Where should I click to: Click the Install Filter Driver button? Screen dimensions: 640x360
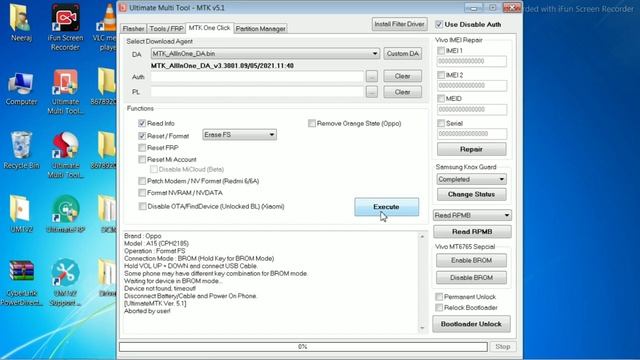[399, 24]
